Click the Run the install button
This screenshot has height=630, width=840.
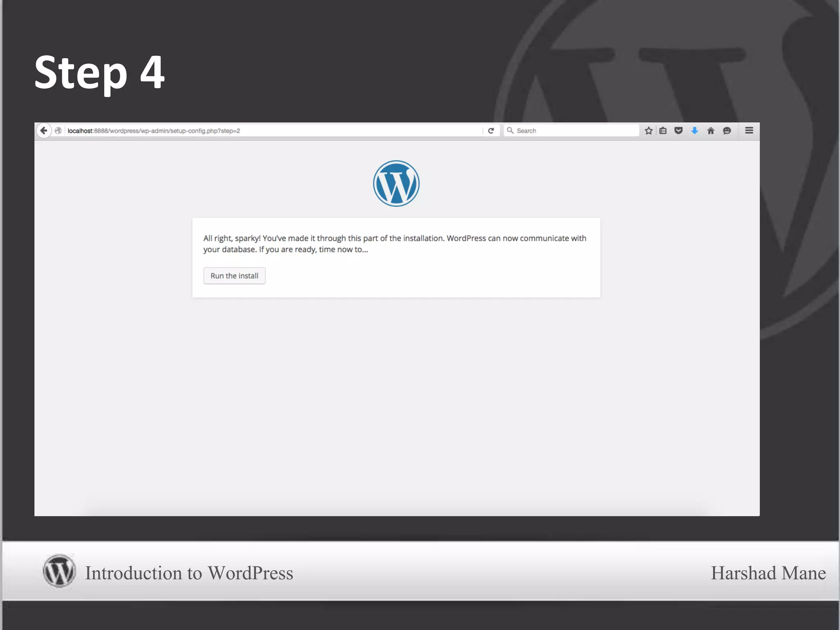(235, 276)
